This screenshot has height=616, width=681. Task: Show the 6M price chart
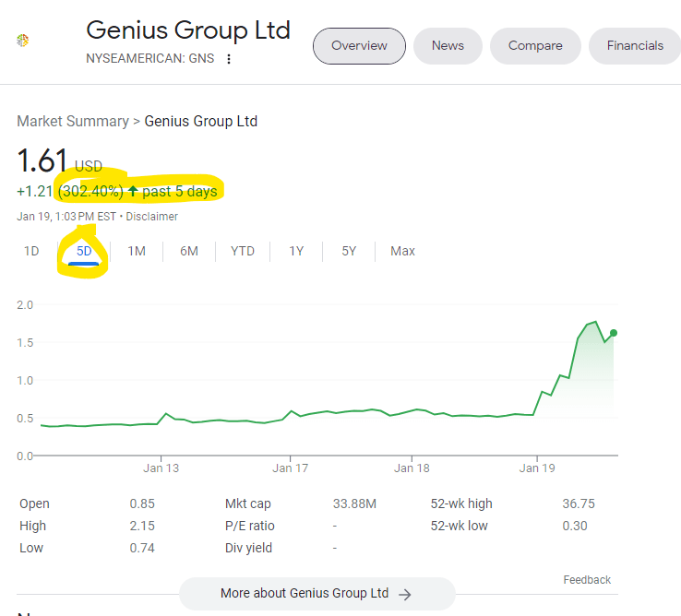[x=189, y=251]
